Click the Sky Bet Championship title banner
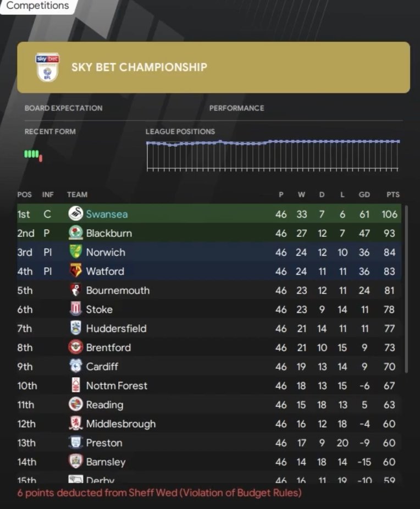The image size is (420, 509). tap(213, 67)
